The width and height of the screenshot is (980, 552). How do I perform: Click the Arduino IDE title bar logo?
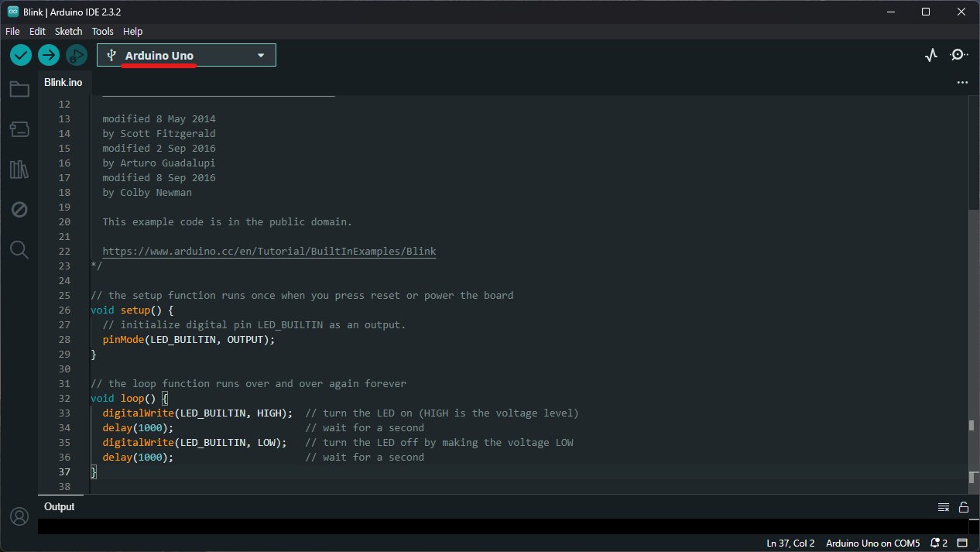(x=12, y=12)
